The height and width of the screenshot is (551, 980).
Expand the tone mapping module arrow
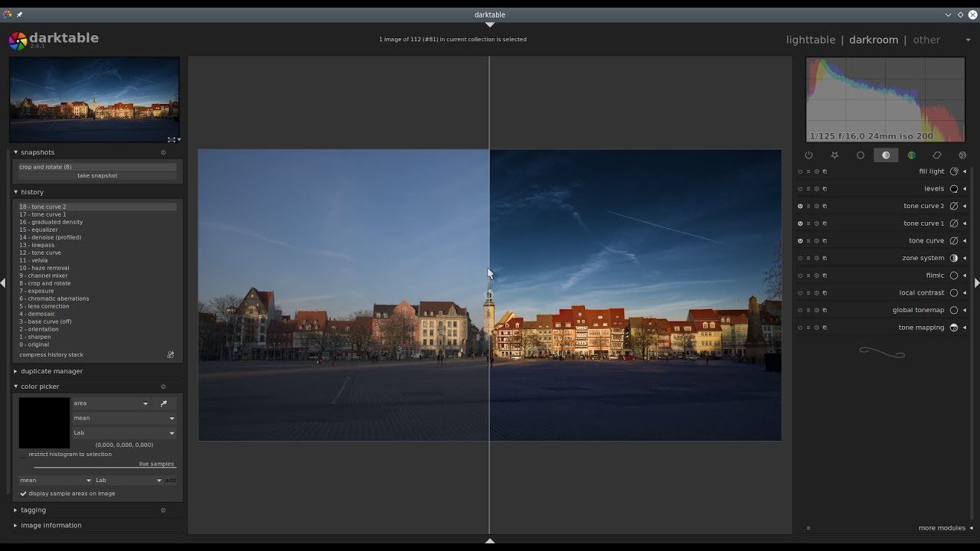[965, 328]
